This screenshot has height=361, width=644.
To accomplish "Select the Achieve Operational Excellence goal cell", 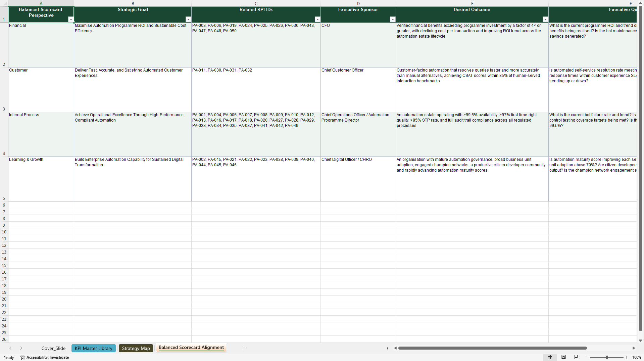I will point(133,134).
